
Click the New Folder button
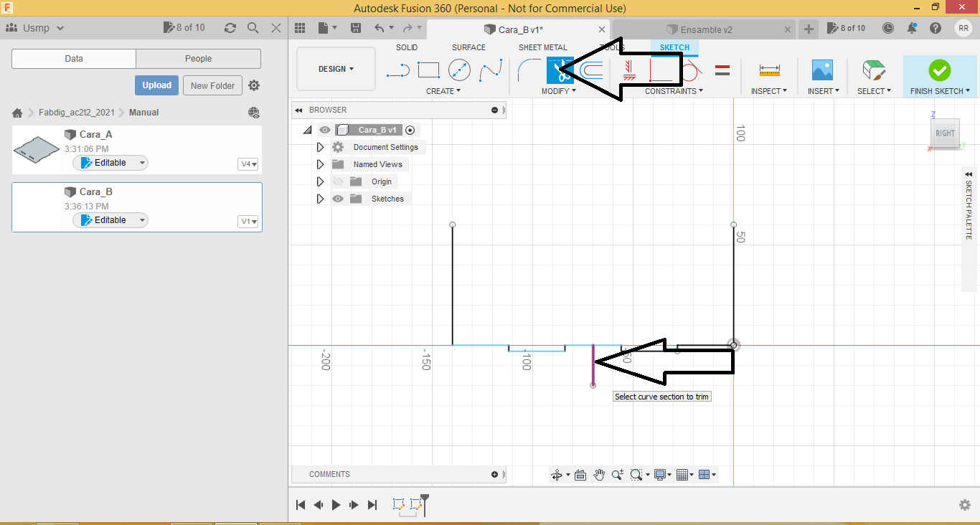pyautogui.click(x=213, y=85)
